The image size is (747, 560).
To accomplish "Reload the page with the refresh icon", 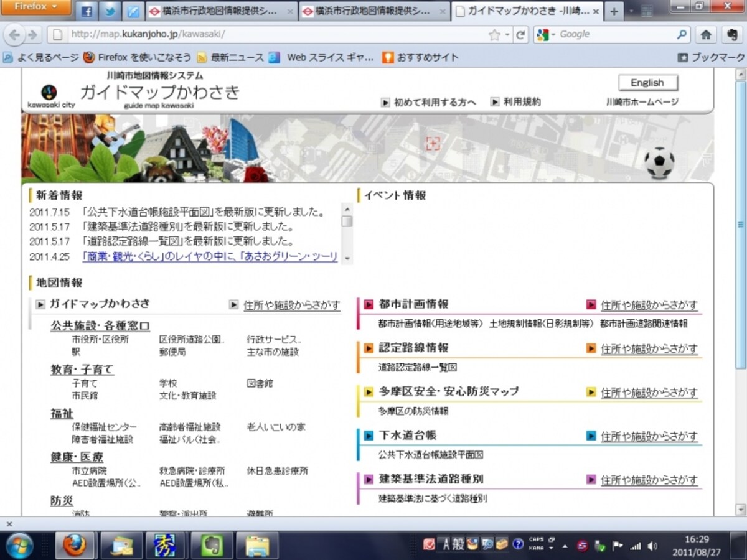I will point(521,35).
